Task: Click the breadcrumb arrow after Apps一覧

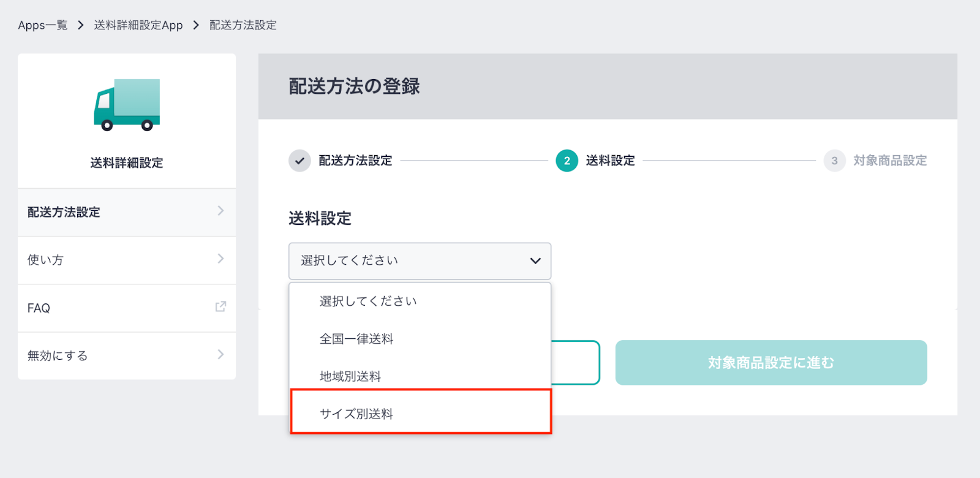Action: (80, 25)
